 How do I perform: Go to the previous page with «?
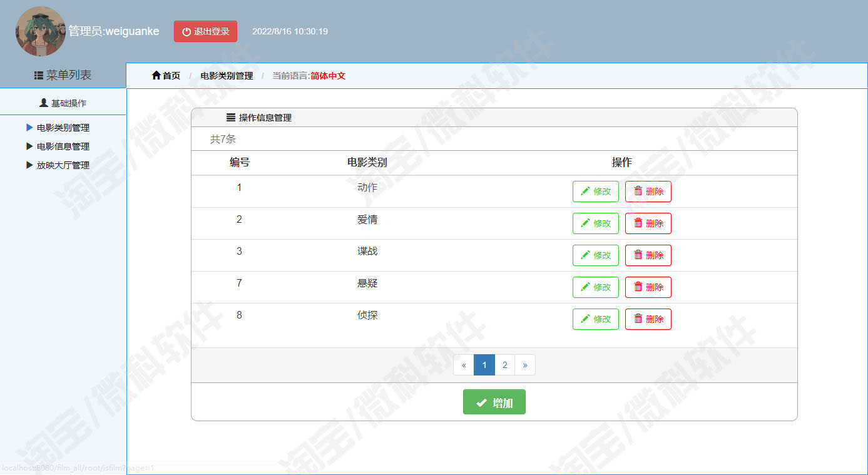click(464, 365)
